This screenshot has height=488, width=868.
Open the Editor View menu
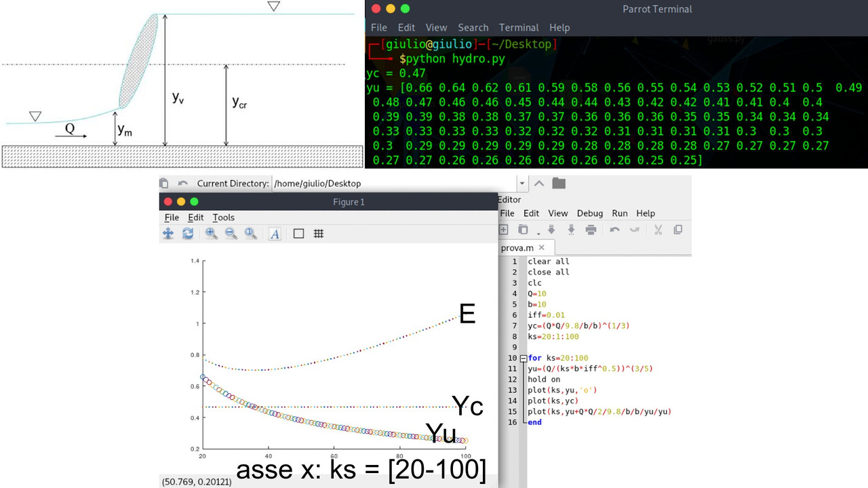click(x=557, y=213)
